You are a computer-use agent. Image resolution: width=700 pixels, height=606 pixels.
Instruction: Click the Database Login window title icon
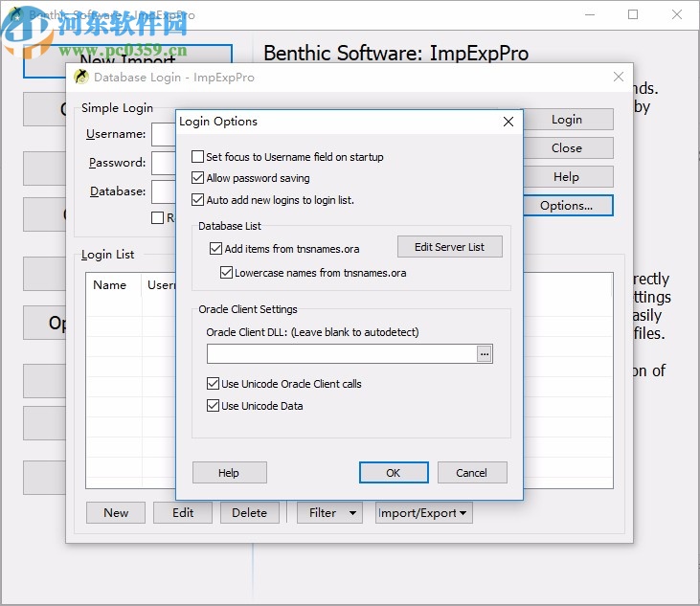[80, 77]
